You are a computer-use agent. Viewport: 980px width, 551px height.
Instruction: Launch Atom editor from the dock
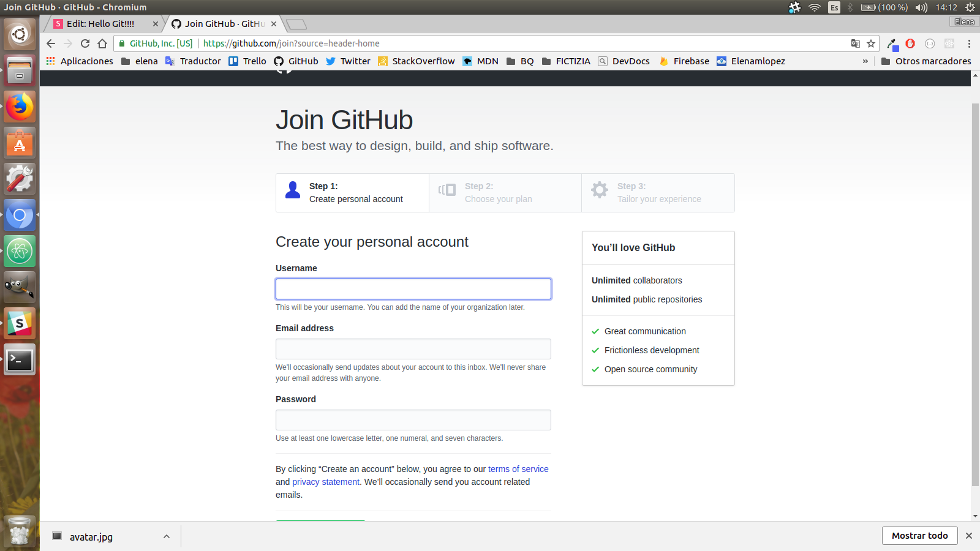20,251
